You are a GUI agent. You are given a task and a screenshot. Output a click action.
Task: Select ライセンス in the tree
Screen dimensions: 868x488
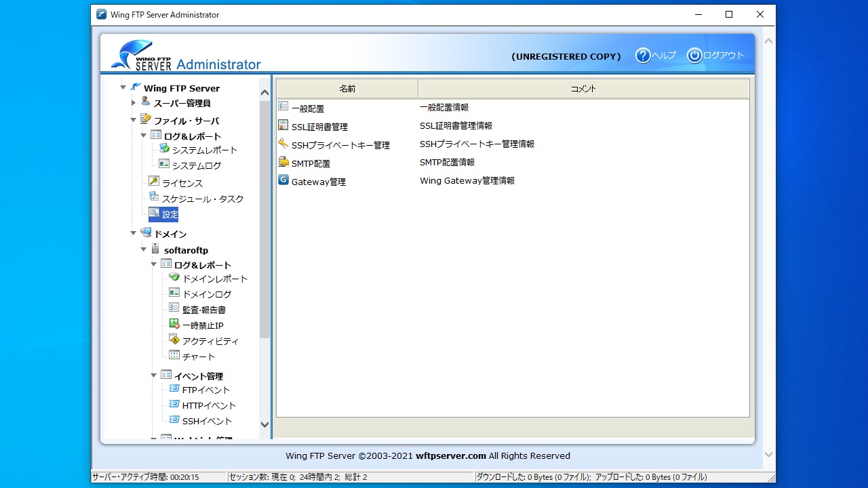[x=182, y=183]
